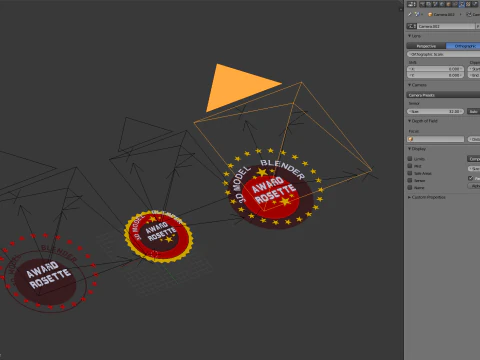Enable the Limits checkbox
Screen dimensions: 480x360
coord(410,159)
